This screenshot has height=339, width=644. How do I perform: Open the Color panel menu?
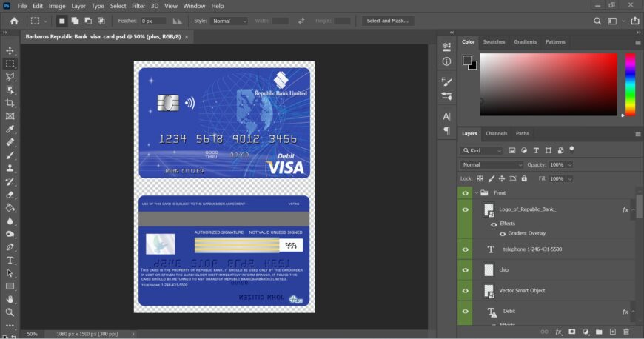point(637,42)
